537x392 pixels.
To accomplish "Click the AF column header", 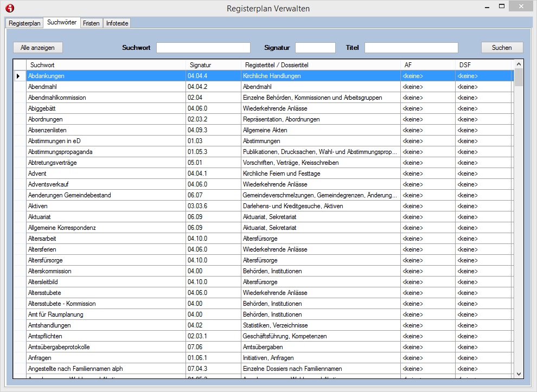I will click(427, 65).
